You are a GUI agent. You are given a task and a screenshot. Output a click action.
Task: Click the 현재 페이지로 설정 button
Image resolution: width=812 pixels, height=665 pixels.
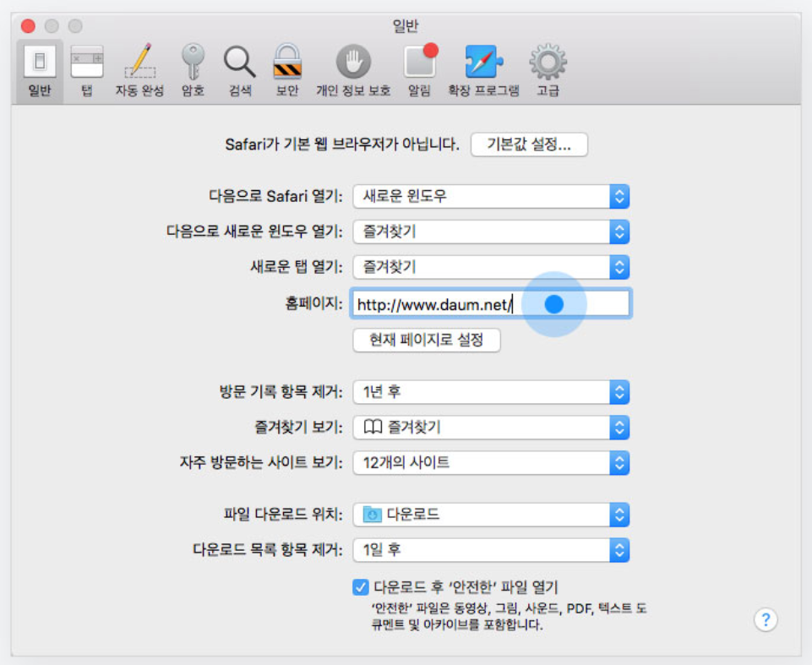tap(426, 341)
